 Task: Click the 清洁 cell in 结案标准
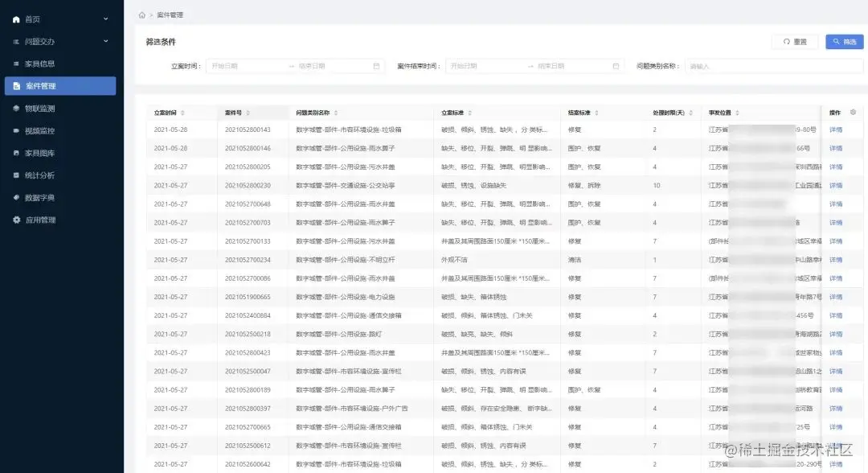(x=574, y=260)
